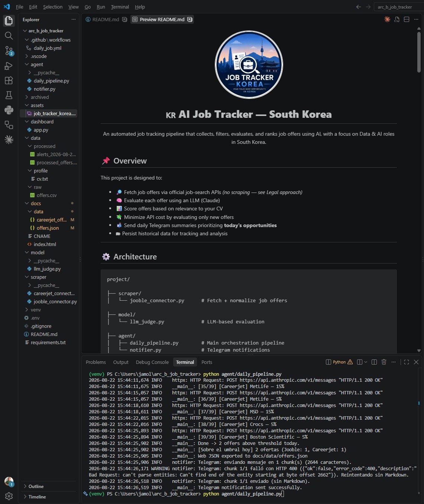Open terminal panel More Actions ellipsis

(x=394, y=362)
